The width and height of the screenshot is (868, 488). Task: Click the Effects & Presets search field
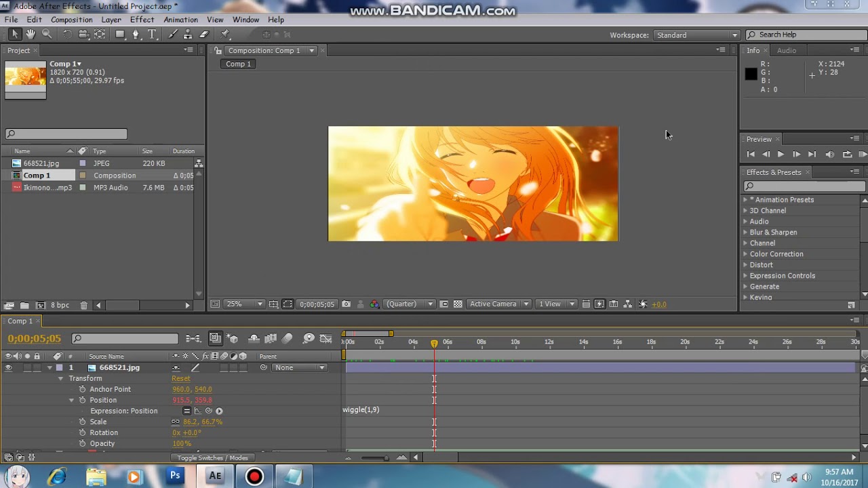tap(805, 186)
